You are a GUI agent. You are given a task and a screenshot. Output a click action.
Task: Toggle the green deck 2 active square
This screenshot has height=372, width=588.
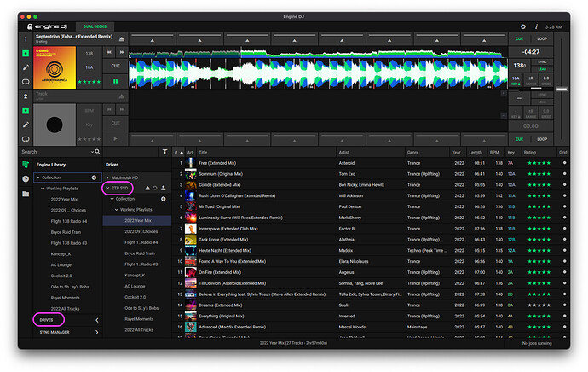(x=26, y=111)
